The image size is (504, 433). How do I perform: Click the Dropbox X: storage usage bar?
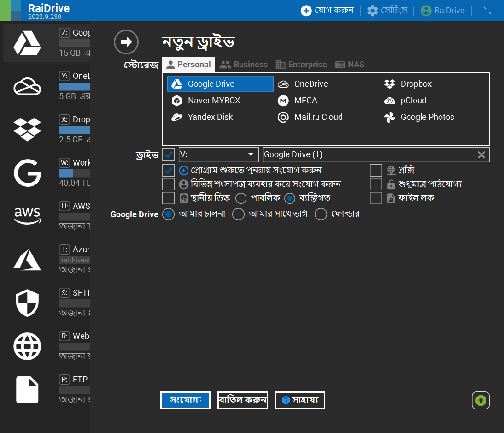75,130
